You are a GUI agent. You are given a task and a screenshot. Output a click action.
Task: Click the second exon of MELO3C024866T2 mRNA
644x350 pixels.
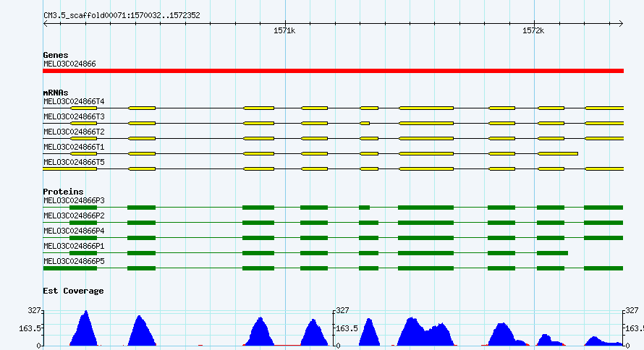(x=142, y=138)
